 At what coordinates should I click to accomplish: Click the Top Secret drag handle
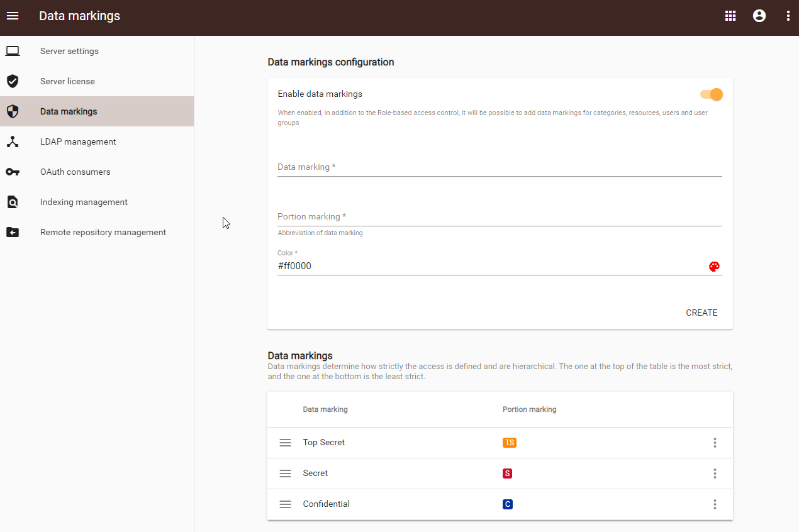coord(285,443)
